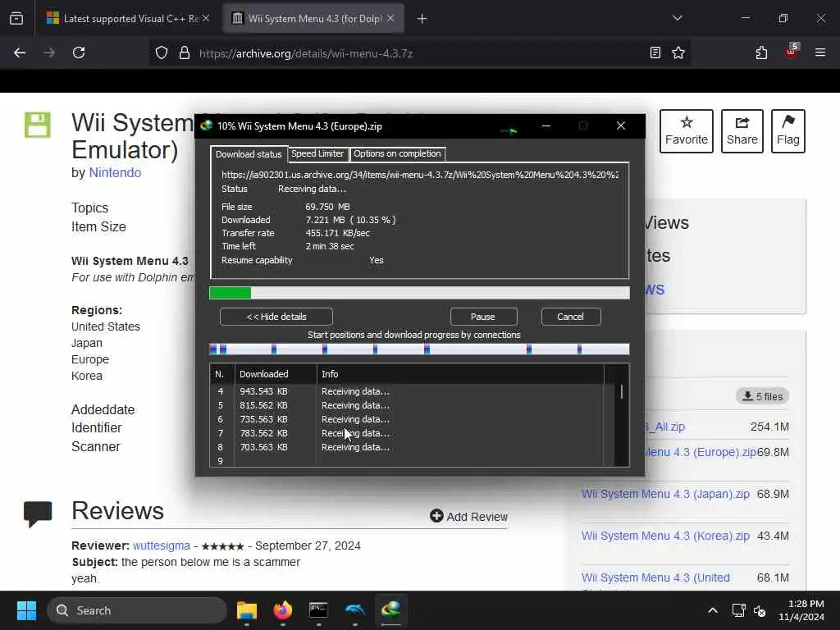Open Dolphin emulator from the taskbar
The height and width of the screenshot is (630, 840).
coord(354,610)
